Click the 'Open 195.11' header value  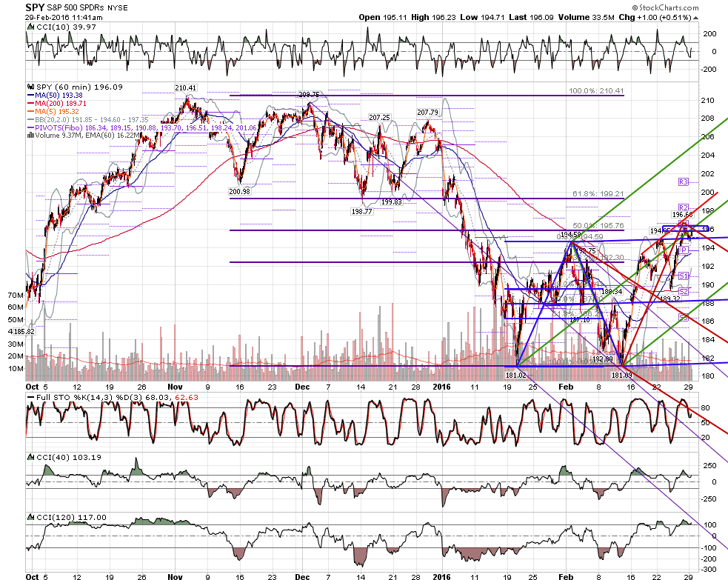(383, 17)
